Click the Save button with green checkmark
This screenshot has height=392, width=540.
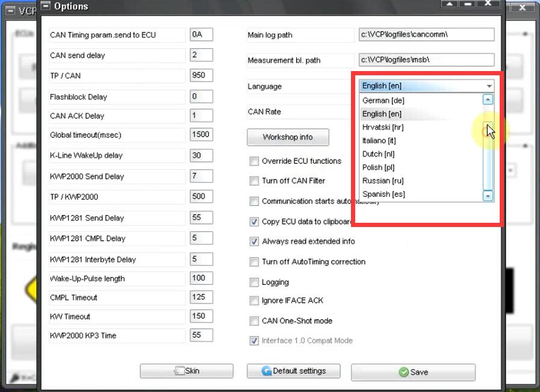click(x=413, y=372)
